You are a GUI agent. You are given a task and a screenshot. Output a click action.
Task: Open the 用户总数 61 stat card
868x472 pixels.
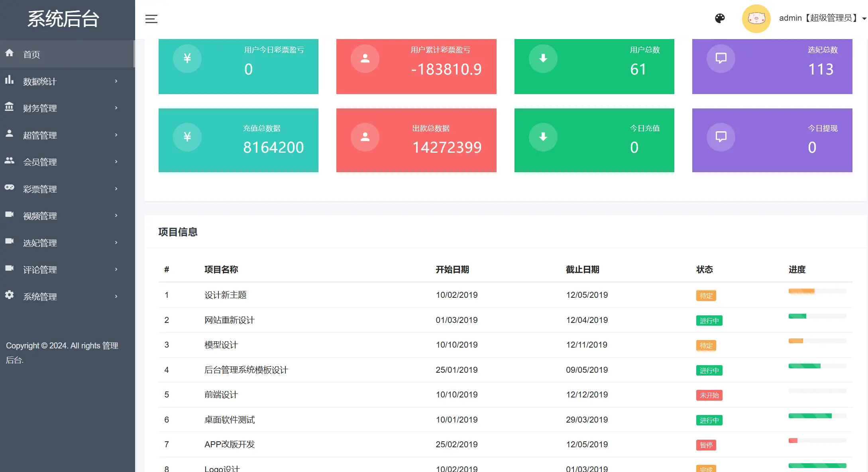click(594, 66)
